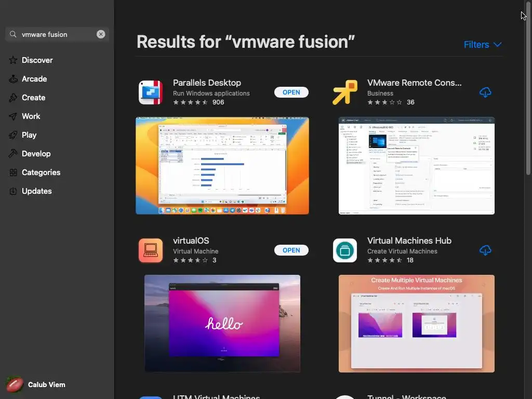Click the Discover star icon
532x399 pixels.
tap(13, 60)
